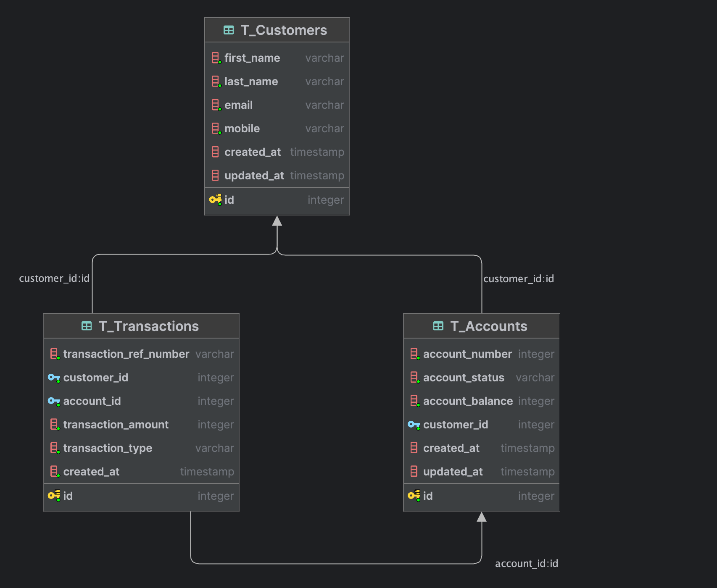Click the table icon beside T_Transactions title
This screenshot has height=588, width=717.
(87, 326)
